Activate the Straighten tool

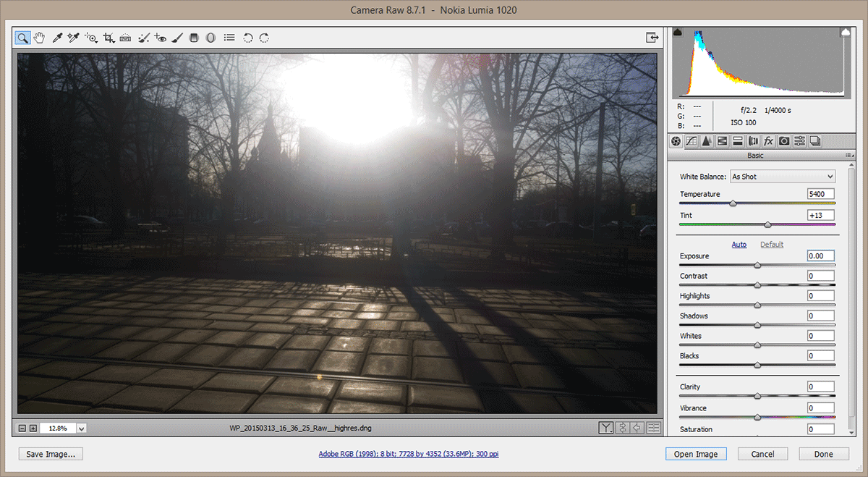[x=126, y=38]
